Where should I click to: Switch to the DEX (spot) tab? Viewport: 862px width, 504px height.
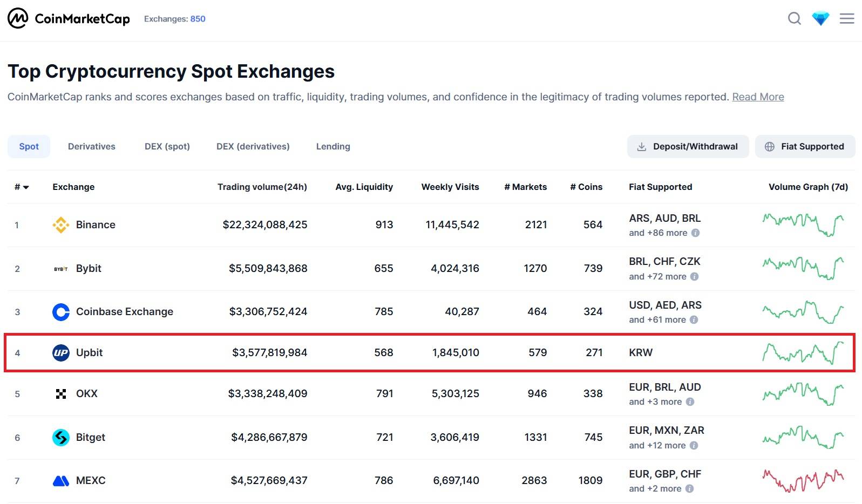pos(167,147)
